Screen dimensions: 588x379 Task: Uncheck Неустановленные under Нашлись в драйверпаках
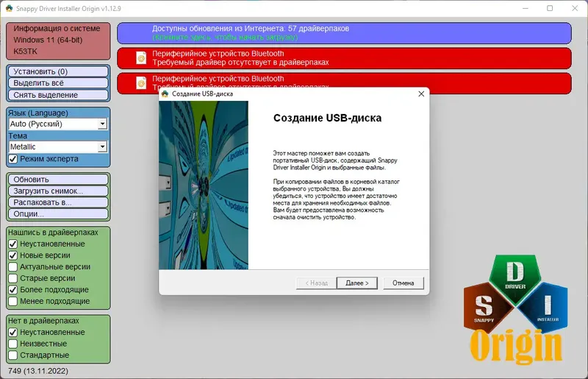[12, 244]
